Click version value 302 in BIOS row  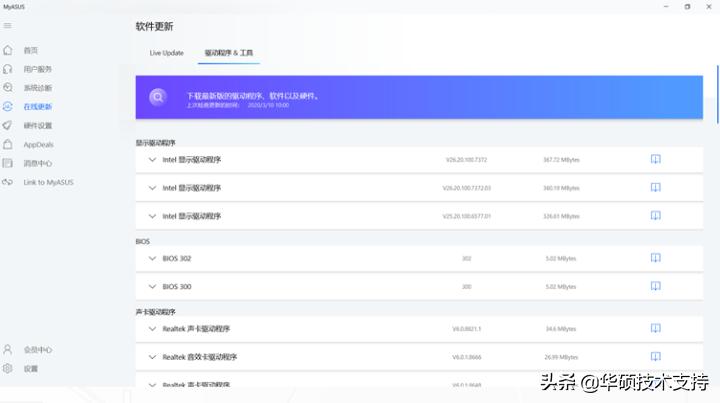467,258
